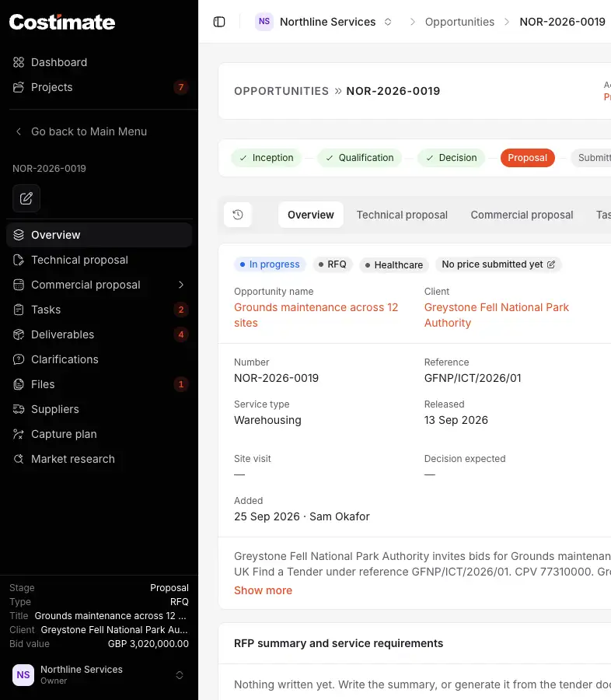Click OPPORTUNITIES in the page header
This screenshot has height=700, width=611.
pos(281,91)
